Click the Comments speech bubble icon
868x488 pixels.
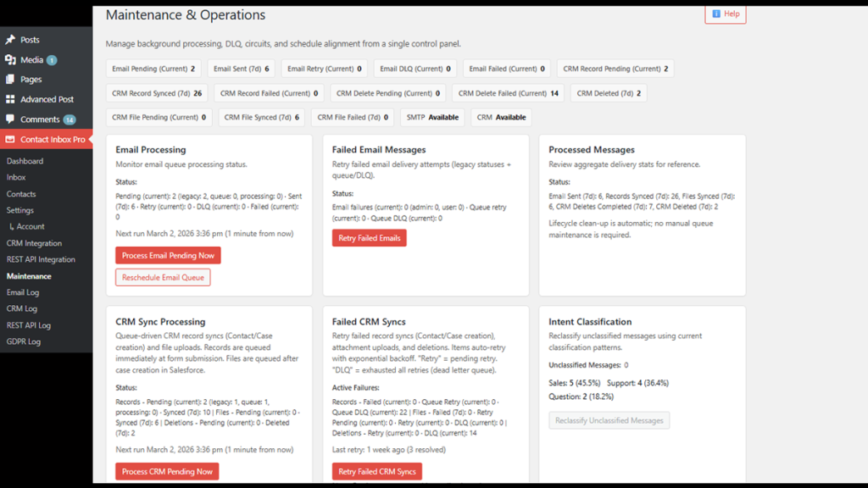coord(10,119)
